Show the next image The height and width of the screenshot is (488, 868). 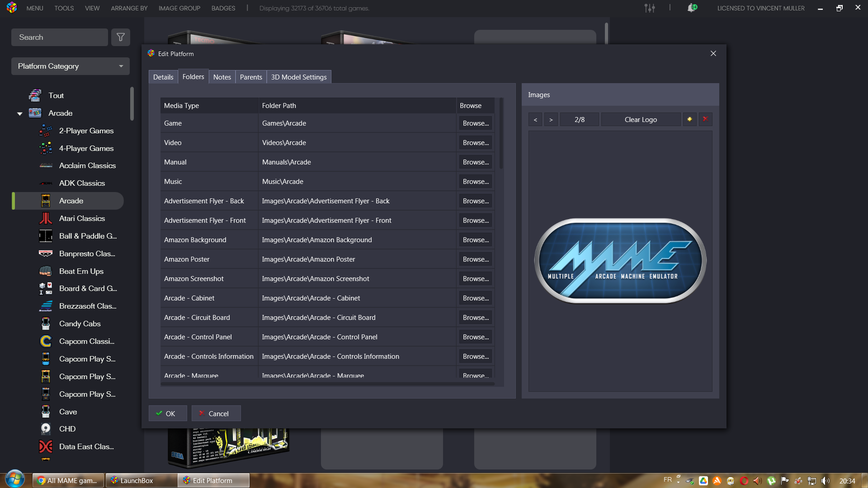click(551, 119)
